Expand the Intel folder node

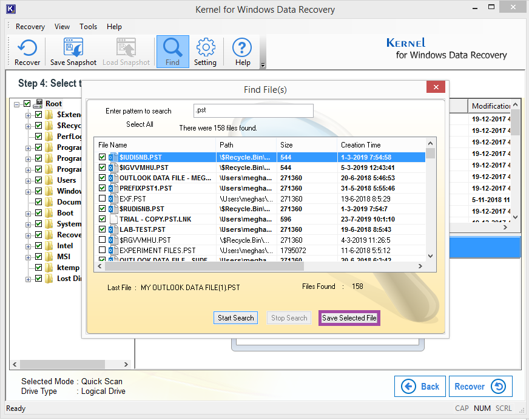(29, 246)
